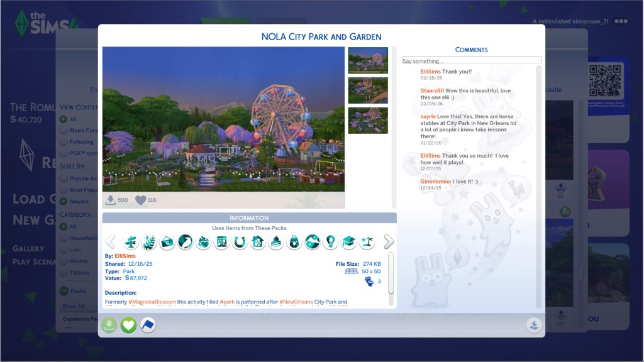The image size is (644, 362).
Task: Select the signpost pack icon
Action: [x=131, y=242]
